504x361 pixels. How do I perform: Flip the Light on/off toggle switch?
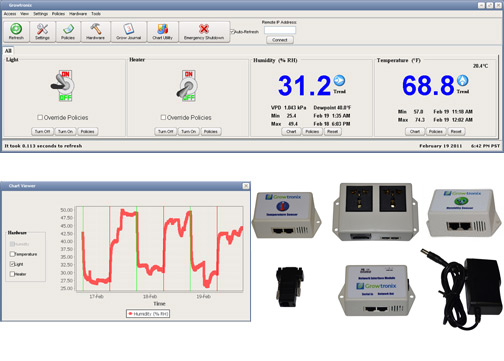click(63, 86)
